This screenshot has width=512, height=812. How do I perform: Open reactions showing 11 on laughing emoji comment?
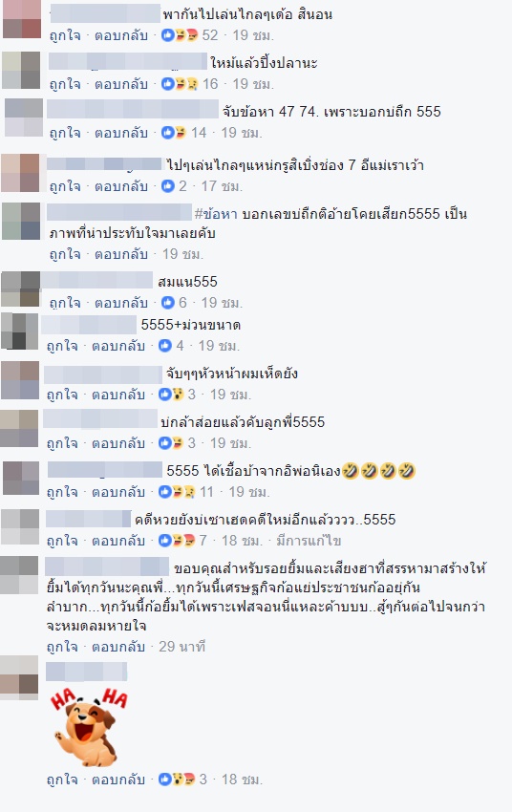(x=186, y=491)
